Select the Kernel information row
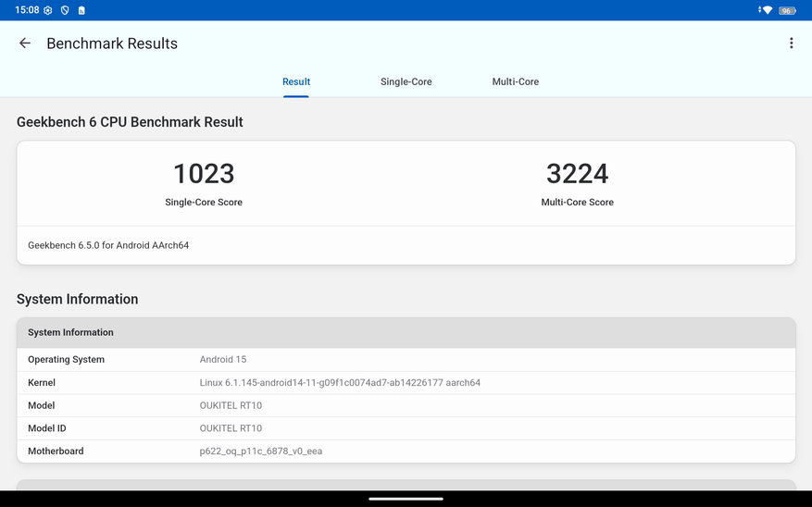 pos(406,382)
